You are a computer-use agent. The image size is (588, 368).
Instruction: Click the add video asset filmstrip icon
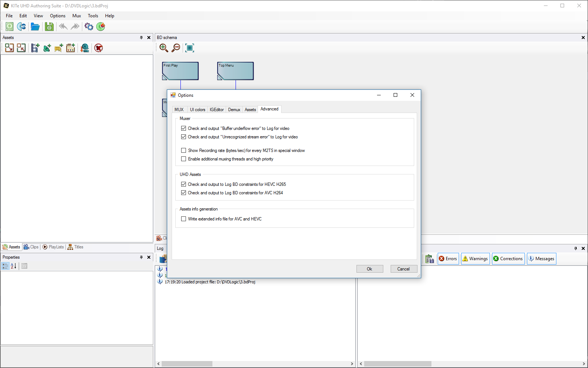tap(35, 48)
